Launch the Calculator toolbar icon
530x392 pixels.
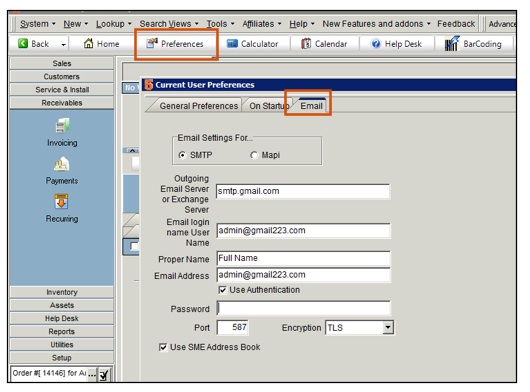[232, 44]
